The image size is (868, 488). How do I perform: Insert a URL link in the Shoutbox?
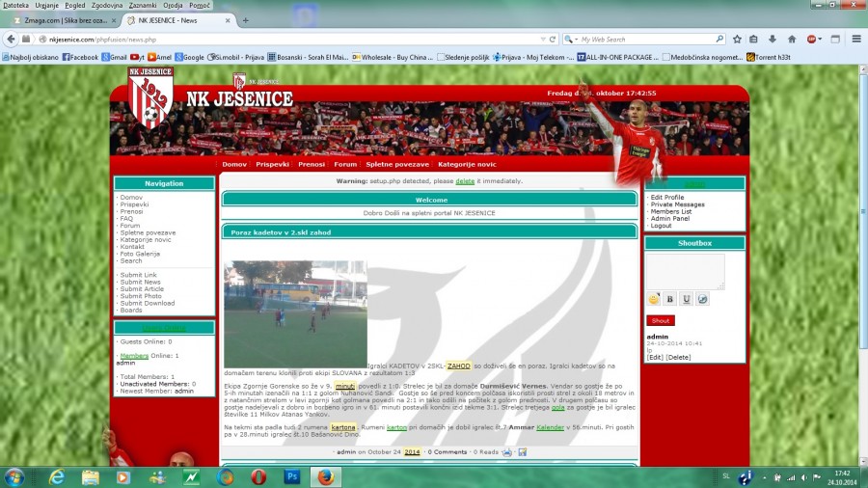click(x=702, y=299)
